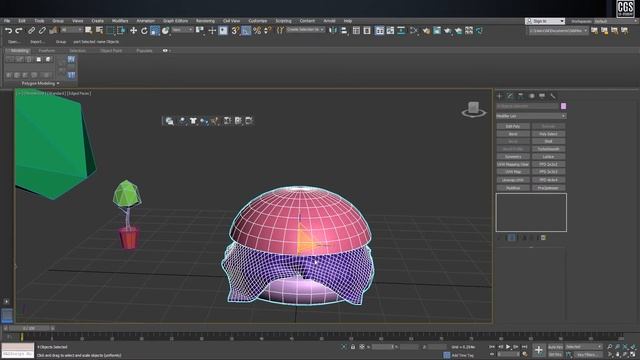Open the Selected key filter dropdown
The image size is (640, 360).
coord(583,347)
